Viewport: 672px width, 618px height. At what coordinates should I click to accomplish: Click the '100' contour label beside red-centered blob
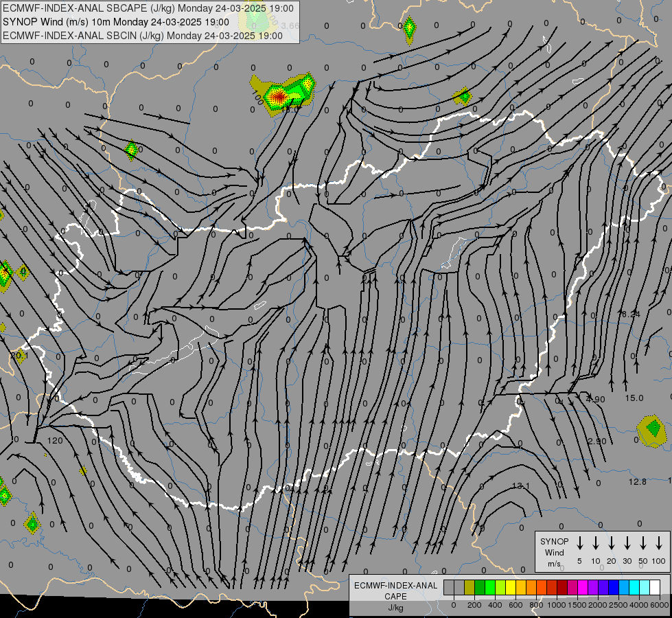[x=257, y=98]
